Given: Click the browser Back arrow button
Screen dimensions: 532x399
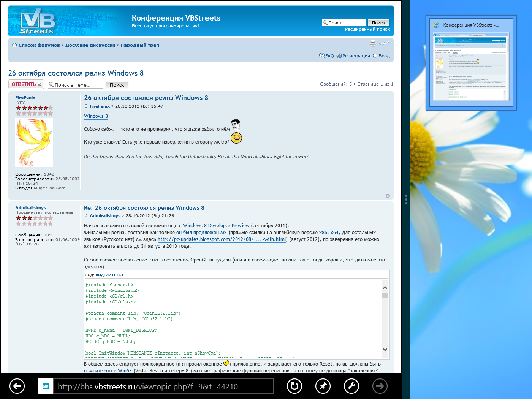Looking at the screenshot, I should pyautogui.click(x=17, y=386).
